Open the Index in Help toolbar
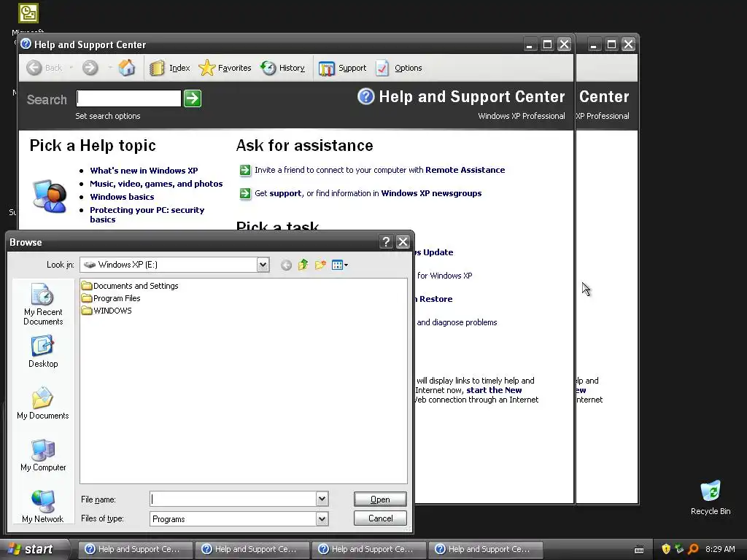Viewport: 747px width, 560px height. (x=169, y=68)
